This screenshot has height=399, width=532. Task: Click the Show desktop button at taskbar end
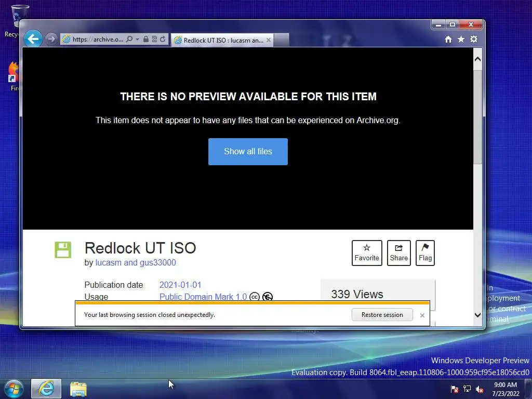click(528, 389)
